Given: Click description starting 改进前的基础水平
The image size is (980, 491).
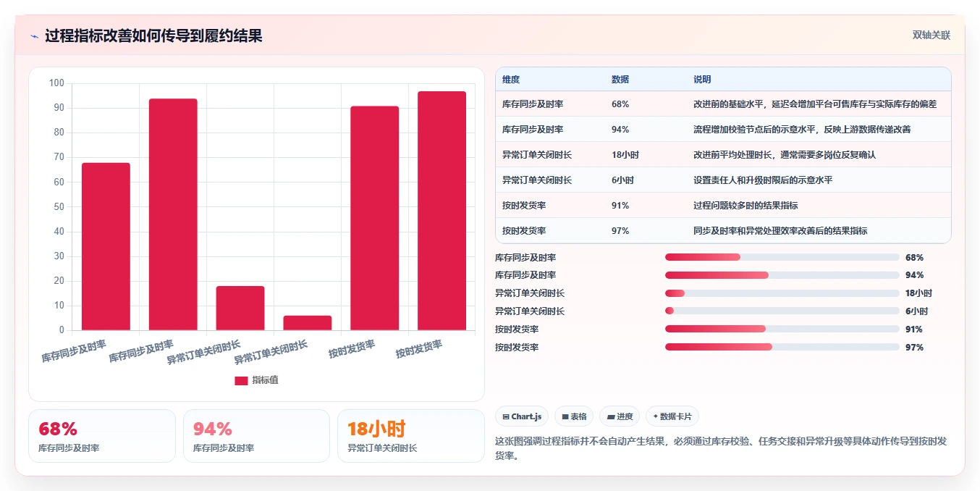Looking at the screenshot, I should pos(815,104).
